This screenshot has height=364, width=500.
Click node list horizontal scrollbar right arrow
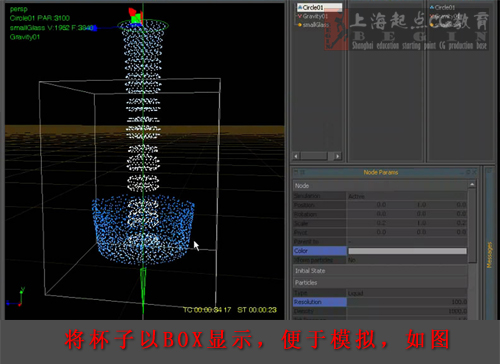[x=338, y=156]
